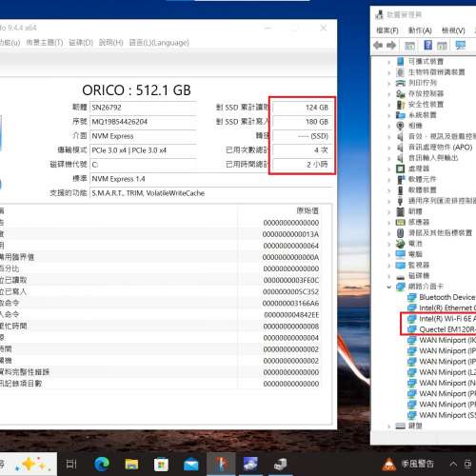Viewport: 476px width, 476px height.
Task: Click the monitor scan-hardware icon in Device Manager toolbar
Action: (x=461, y=45)
